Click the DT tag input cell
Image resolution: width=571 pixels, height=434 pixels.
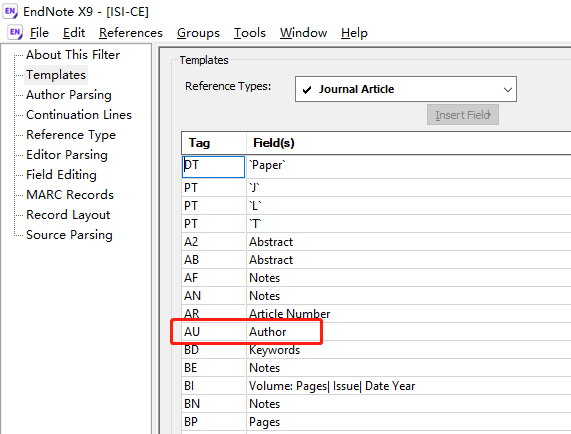(213, 167)
